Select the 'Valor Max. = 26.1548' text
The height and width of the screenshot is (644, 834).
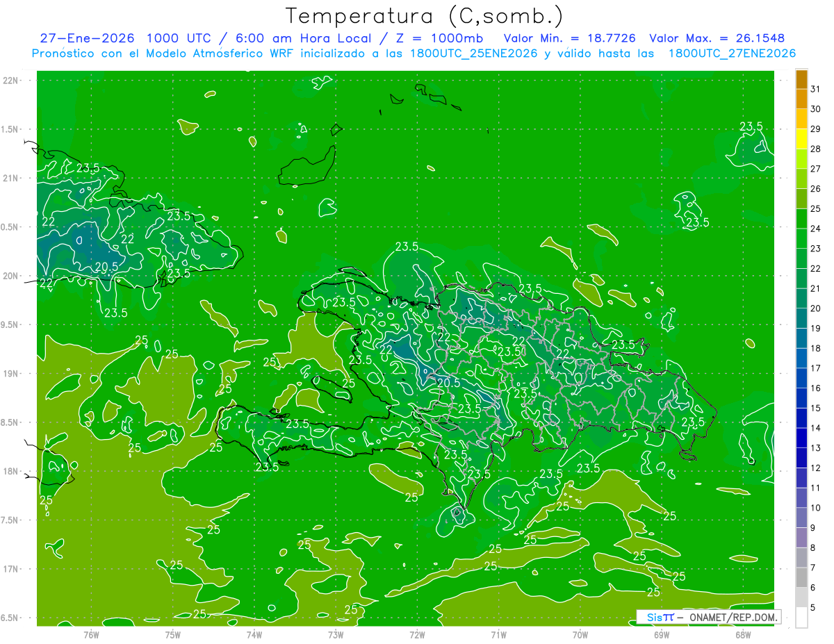click(x=718, y=38)
